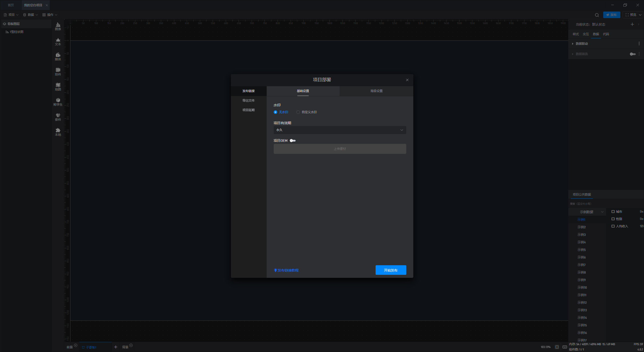
Task: Close the 项目部署 dialog
Action: [x=407, y=80]
